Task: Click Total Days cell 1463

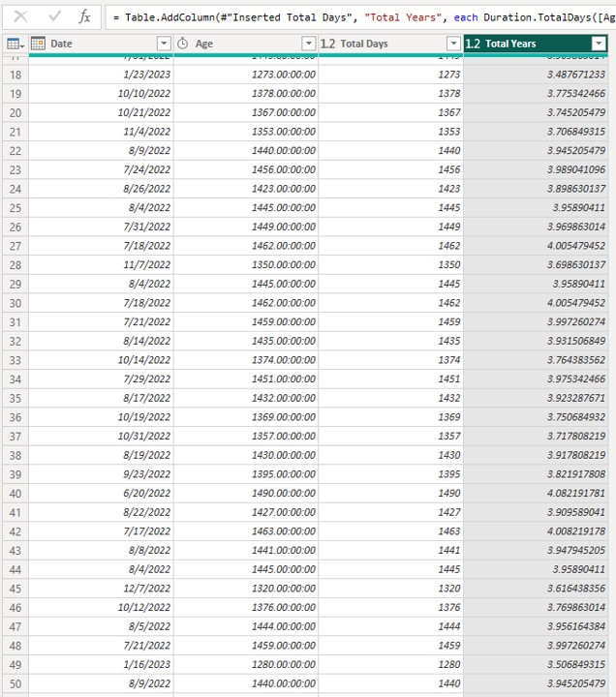Action: [x=390, y=531]
